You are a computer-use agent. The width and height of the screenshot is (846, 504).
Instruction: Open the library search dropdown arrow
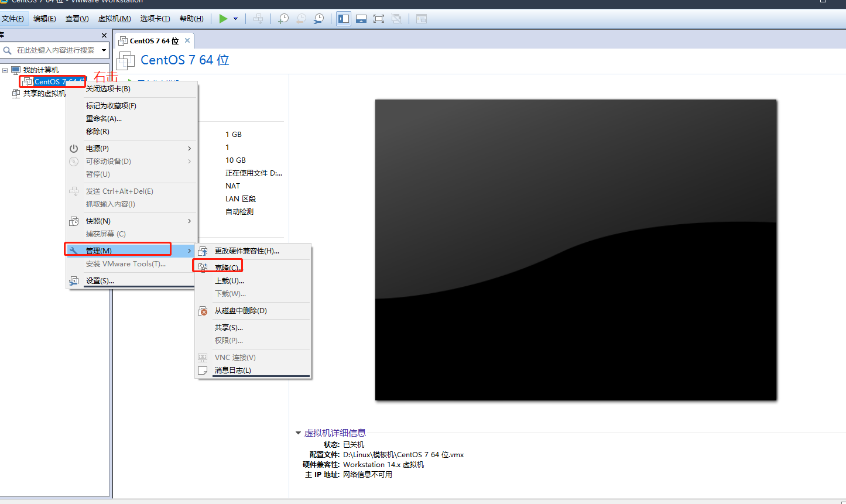104,50
